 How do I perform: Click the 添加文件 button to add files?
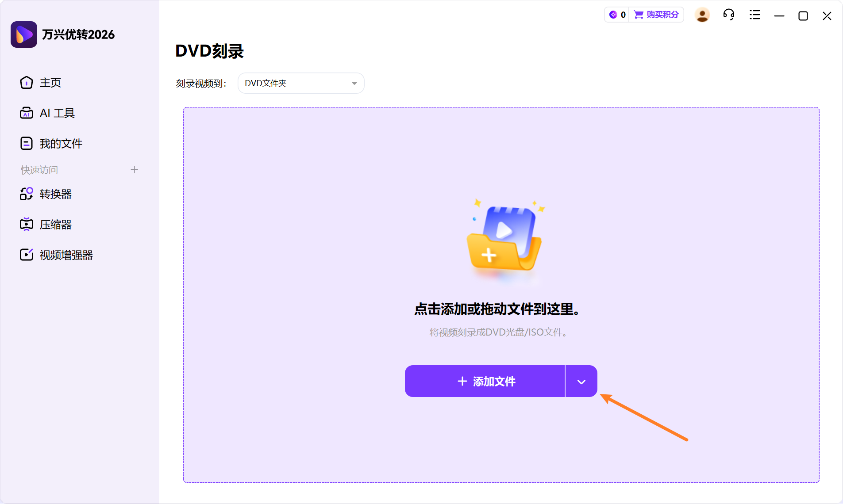[485, 381]
